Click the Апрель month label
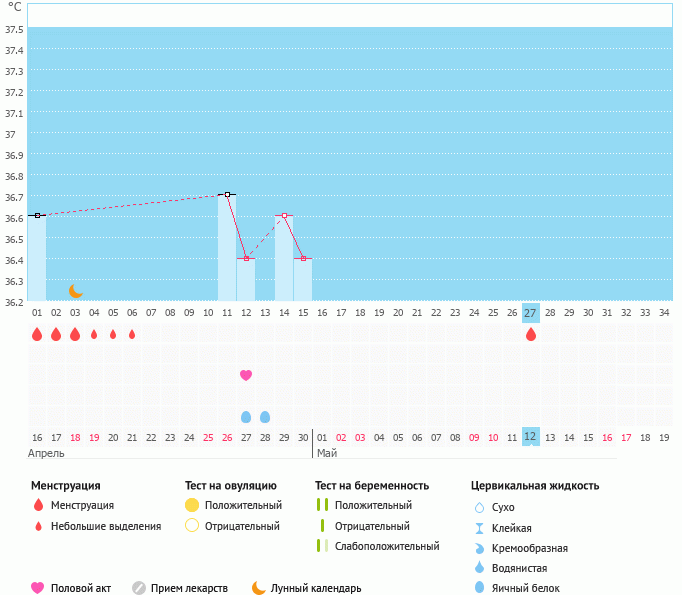This screenshot has width=682, height=595. tap(48, 453)
